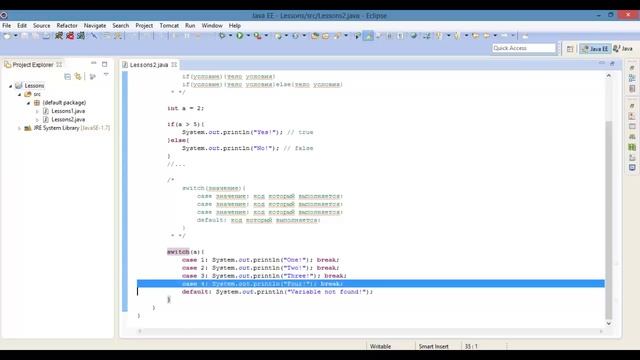Screen dimensions: 640x360
Task: Click Collapse All in Project Explorer
Action: point(67,76)
